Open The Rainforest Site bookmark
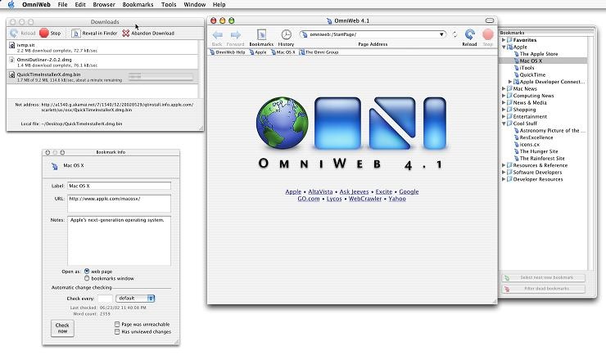This screenshot has width=606, height=364. click(542, 158)
